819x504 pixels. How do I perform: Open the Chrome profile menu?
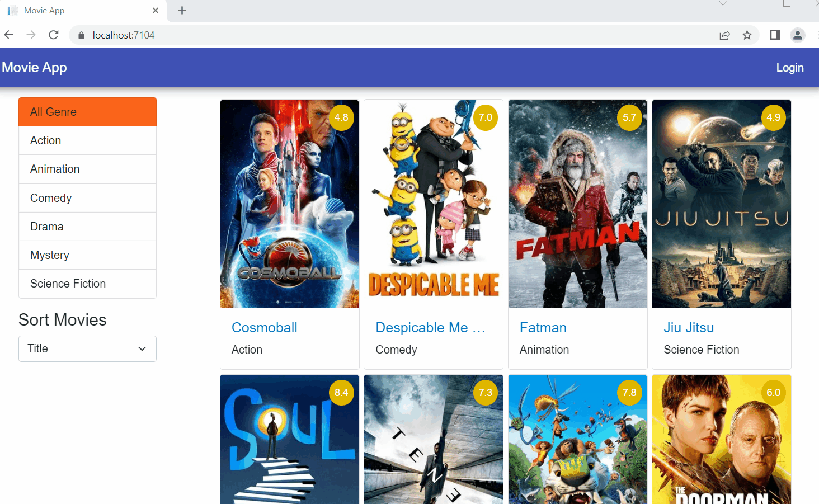pos(798,35)
